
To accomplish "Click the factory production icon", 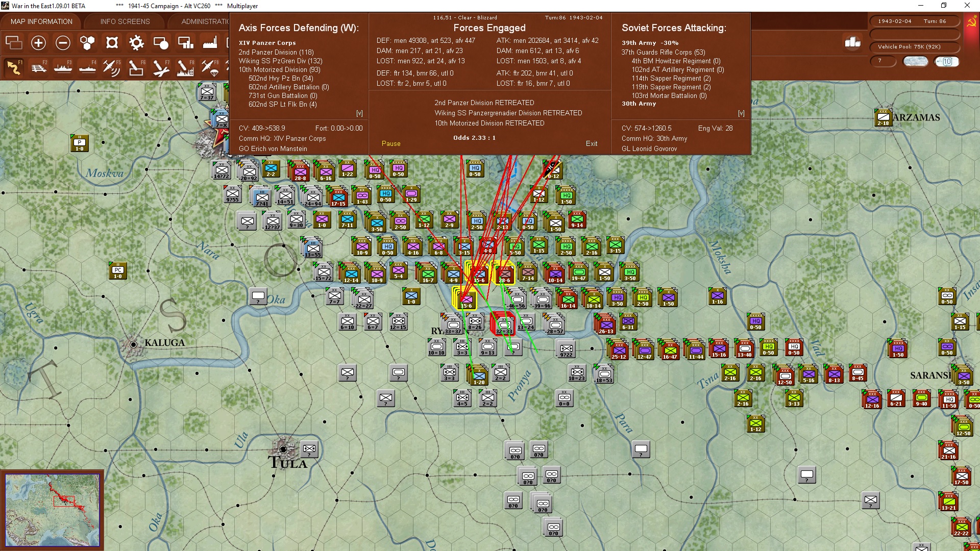I will (x=210, y=43).
